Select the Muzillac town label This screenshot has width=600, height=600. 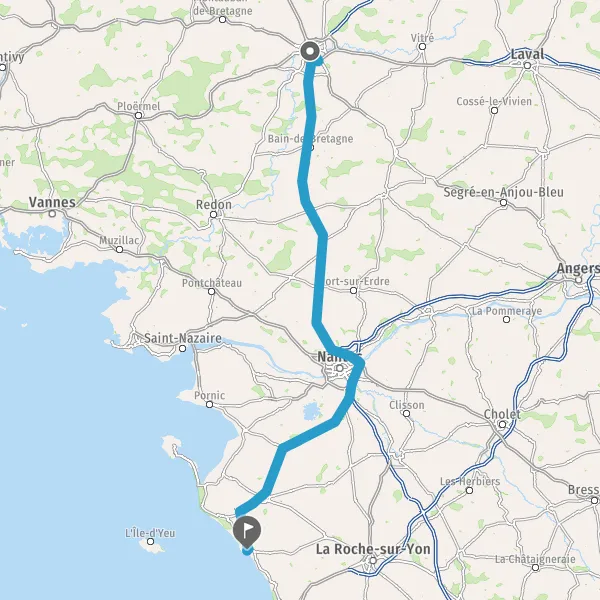pyautogui.click(x=119, y=240)
